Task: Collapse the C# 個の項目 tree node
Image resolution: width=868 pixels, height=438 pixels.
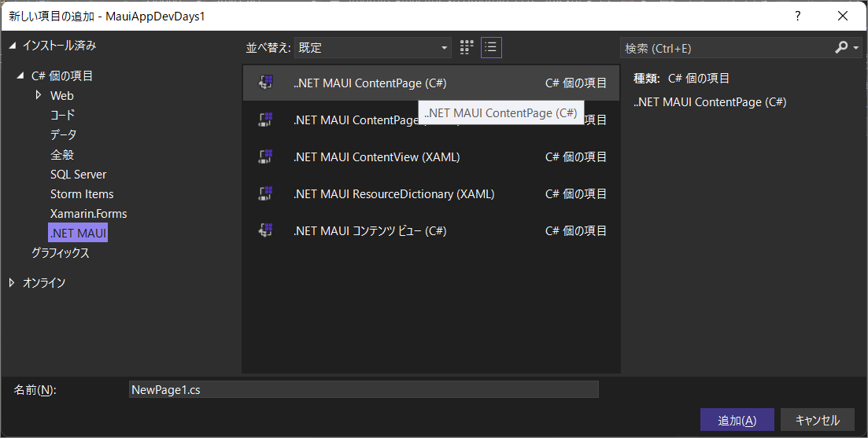Action: coord(21,75)
